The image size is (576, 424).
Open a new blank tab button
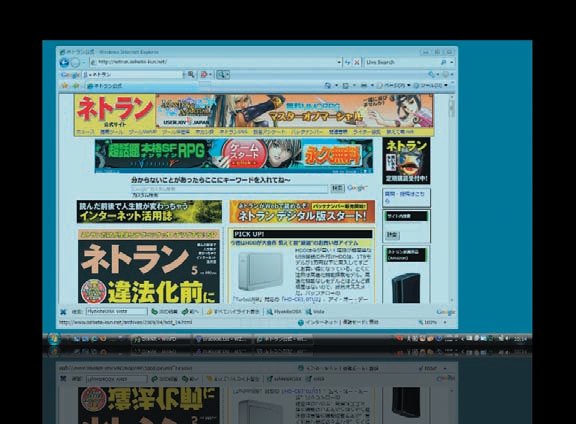click(205, 86)
